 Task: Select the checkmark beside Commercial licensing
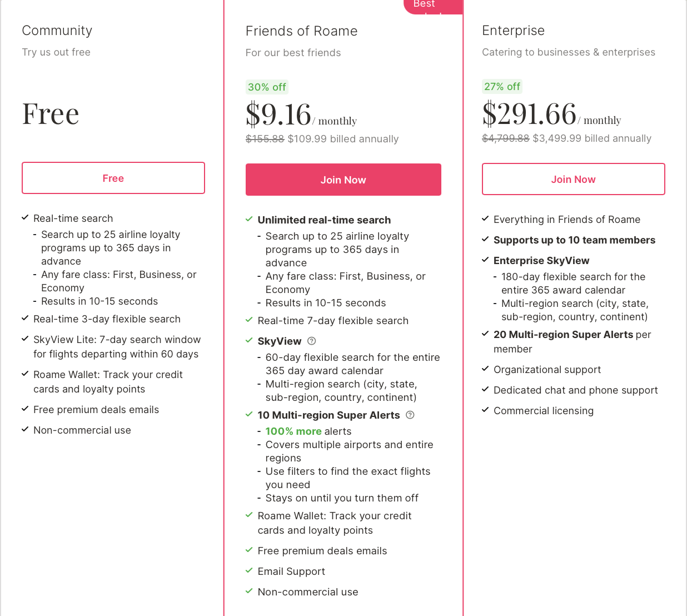pos(484,410)
